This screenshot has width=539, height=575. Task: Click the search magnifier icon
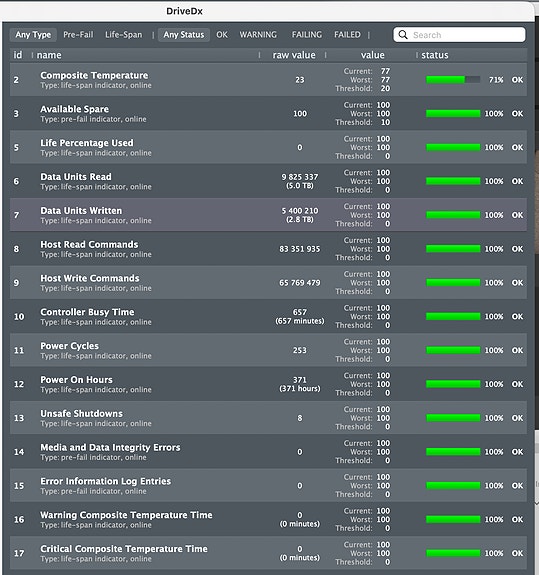[x=403, y=34]
